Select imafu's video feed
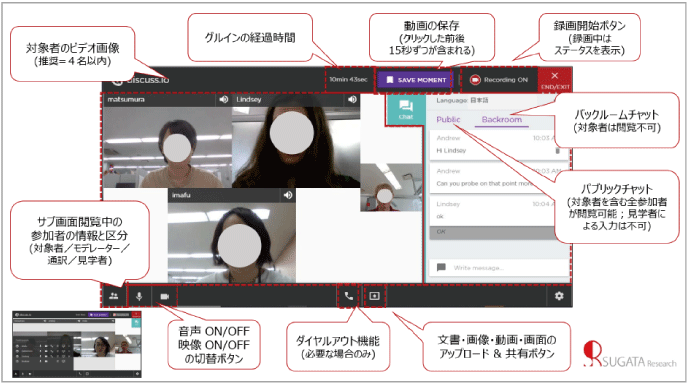Screen dimensions: 690x388 233,243
